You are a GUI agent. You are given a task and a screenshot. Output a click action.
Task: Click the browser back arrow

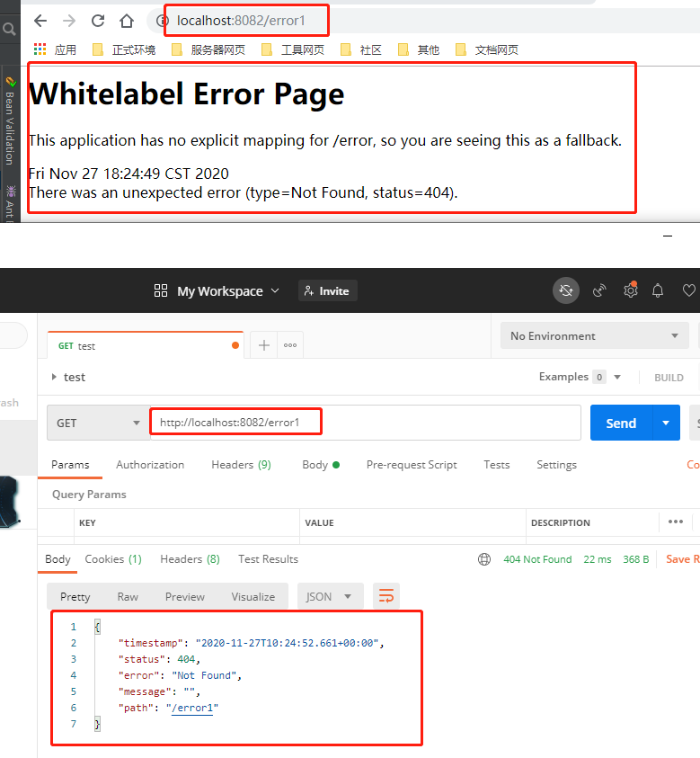(40, 21)
